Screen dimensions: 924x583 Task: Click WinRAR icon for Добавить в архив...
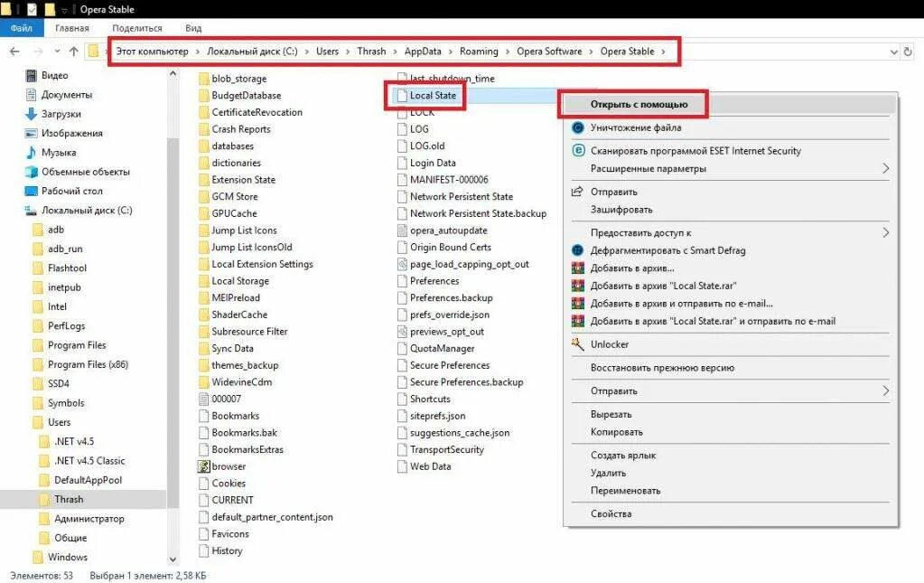[578, 268]
